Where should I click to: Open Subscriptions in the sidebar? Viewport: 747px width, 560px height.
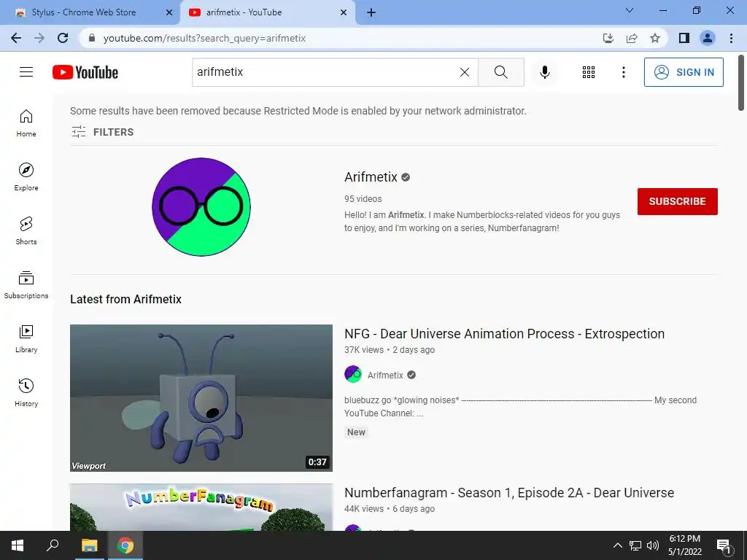[x=26, y=285]
